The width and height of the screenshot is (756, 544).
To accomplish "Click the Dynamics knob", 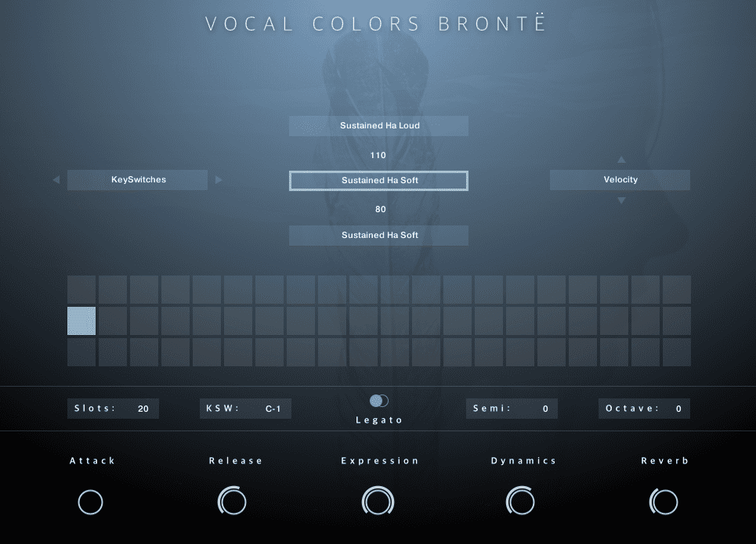I will (520, 501).
